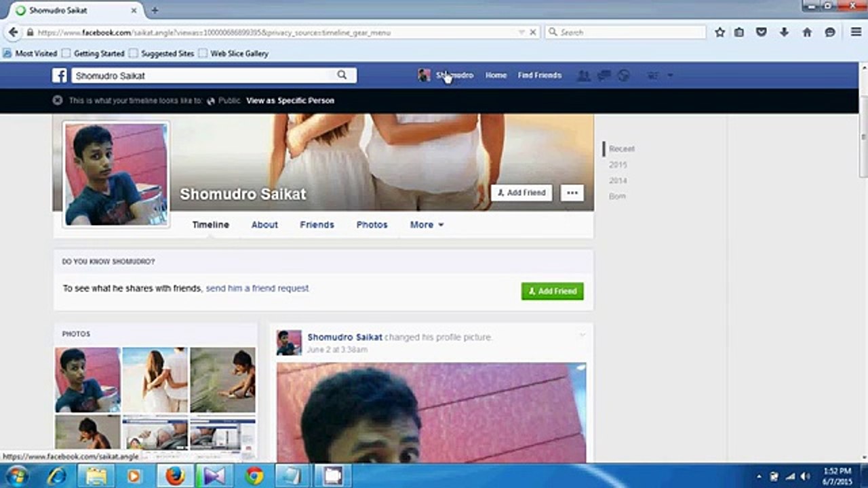Bookmark this page with the star icon

pyautogui.click(x=720, y=32)
